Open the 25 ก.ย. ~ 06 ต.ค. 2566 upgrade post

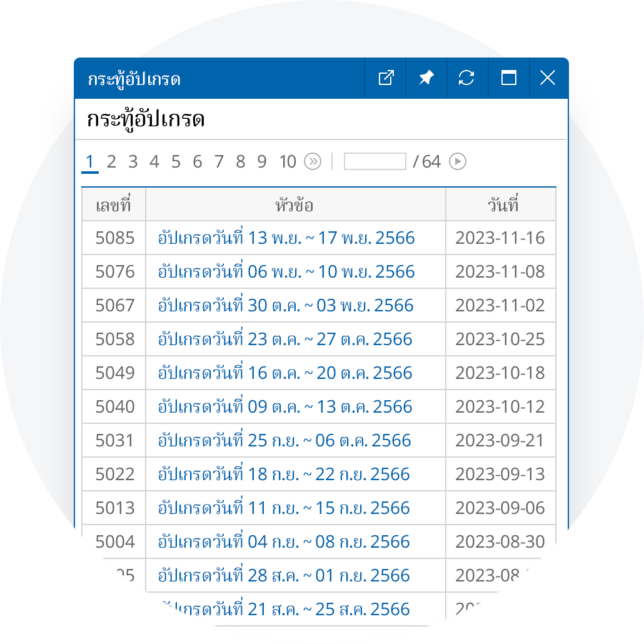[284, 440]
